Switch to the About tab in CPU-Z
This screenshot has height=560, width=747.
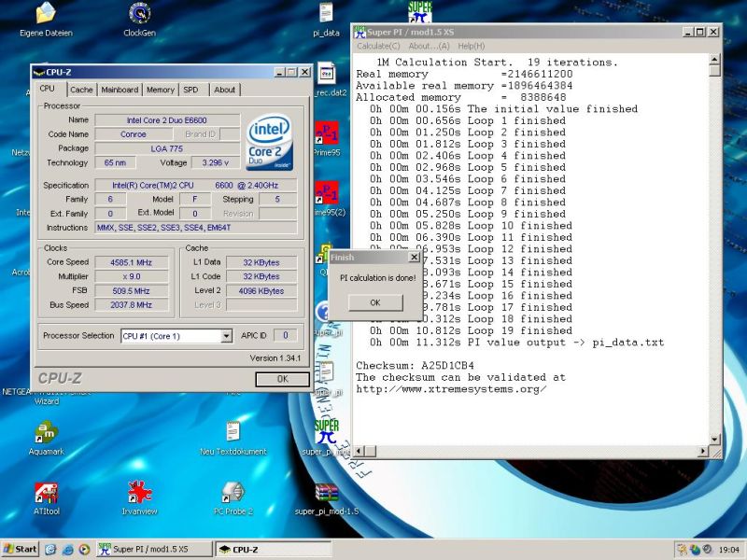224,90
